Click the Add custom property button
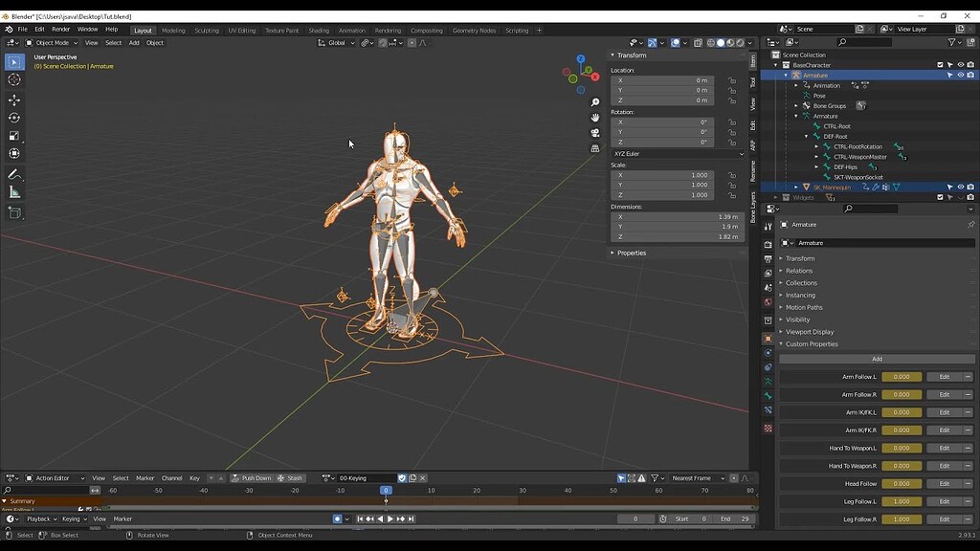The image size is (980, 551). (x=877, y=359)
